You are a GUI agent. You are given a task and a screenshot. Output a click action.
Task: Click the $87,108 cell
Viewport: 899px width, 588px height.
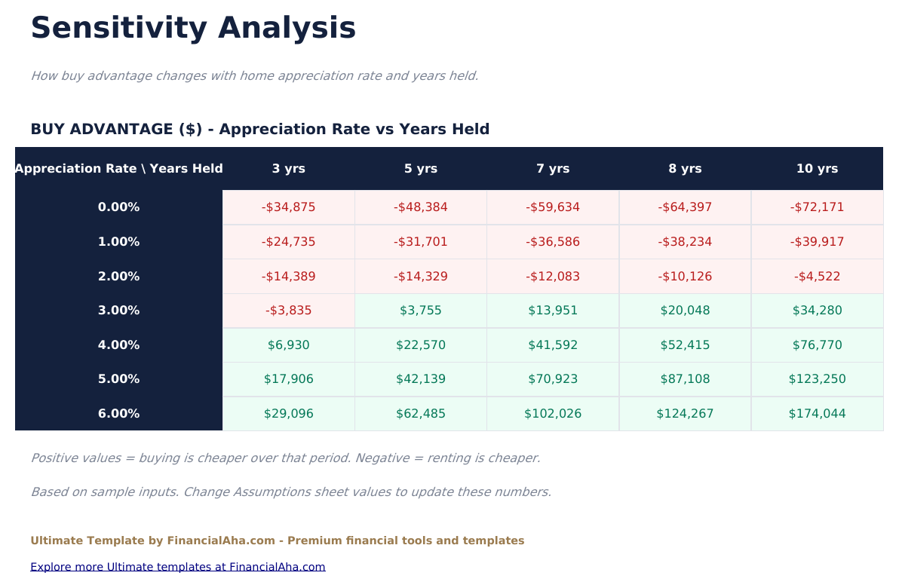point(685,379)
